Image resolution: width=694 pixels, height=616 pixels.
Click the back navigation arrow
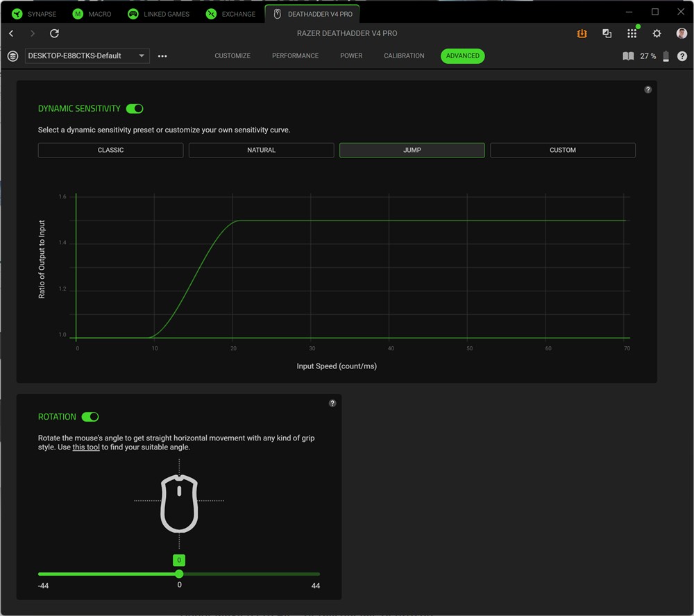click(x=11, y=33)
